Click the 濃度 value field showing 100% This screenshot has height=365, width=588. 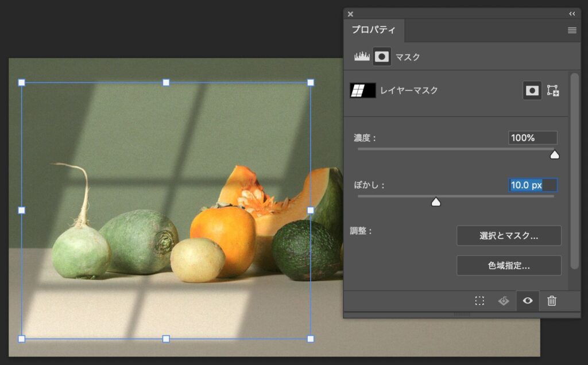click(x=532, y=138)
